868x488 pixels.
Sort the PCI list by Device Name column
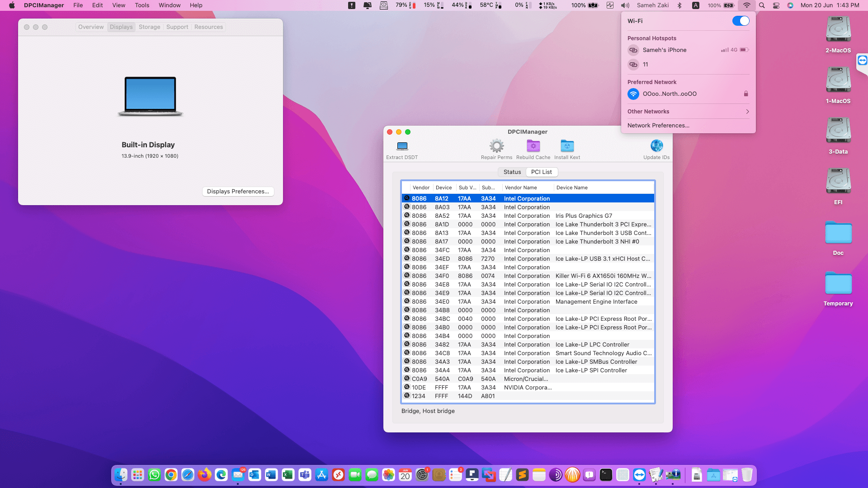604,188
